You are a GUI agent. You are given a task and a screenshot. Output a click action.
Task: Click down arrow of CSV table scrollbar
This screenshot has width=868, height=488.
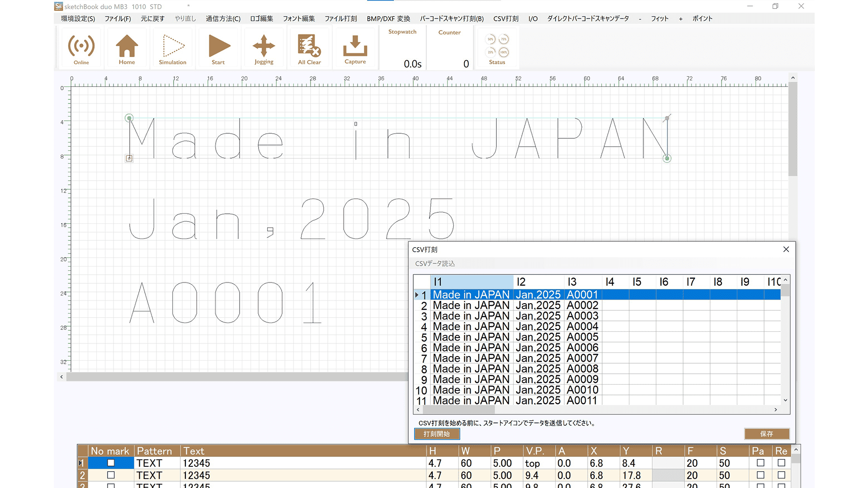tap(786, 400)
